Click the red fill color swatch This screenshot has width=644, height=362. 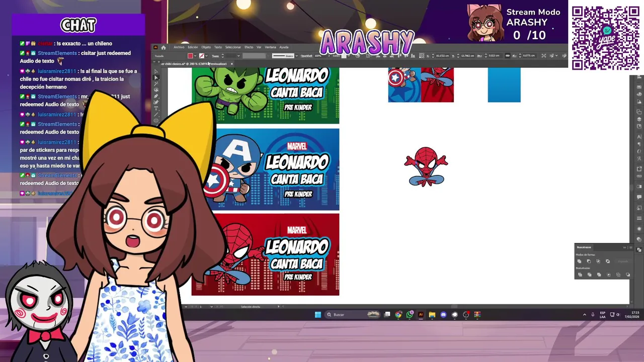[190, 55]
